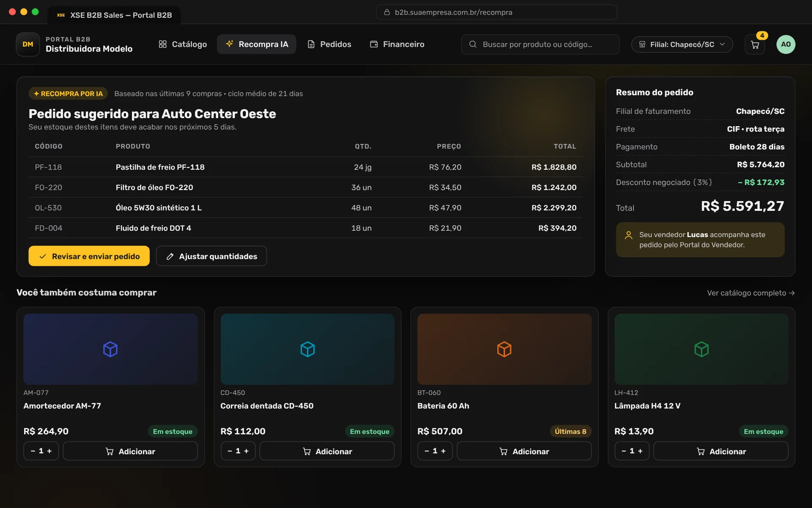The height and width of the screenshot is (508, 812).
Task: Add Amortecedor AM-77 to cart
Action: click(x=130, y=451)
